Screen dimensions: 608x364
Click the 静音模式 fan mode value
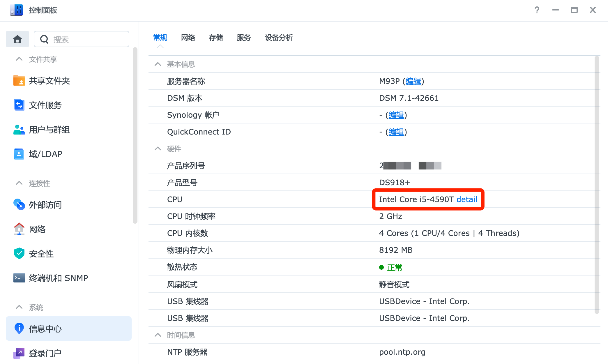pyautogui.click(x=394, y=285)
